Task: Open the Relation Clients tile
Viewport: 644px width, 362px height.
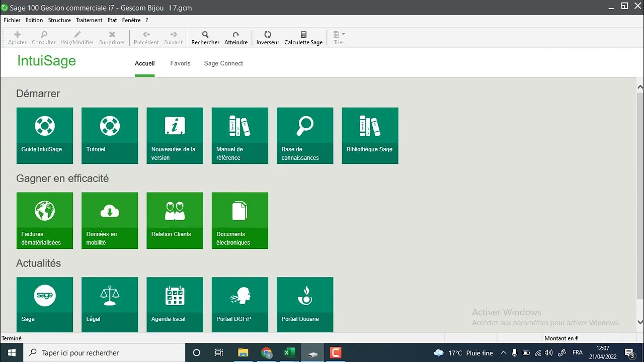Action: 175,221
